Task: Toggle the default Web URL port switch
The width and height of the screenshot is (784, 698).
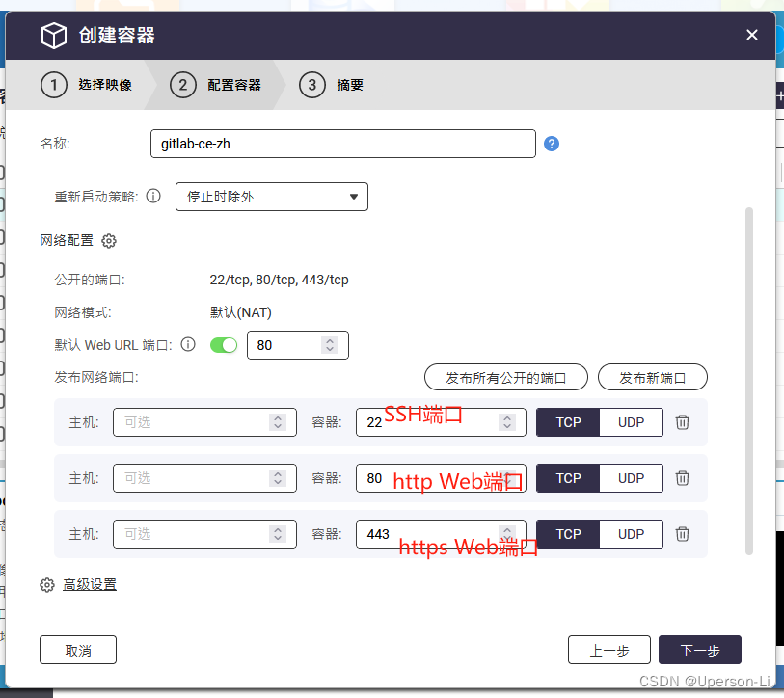Action: 224,345
